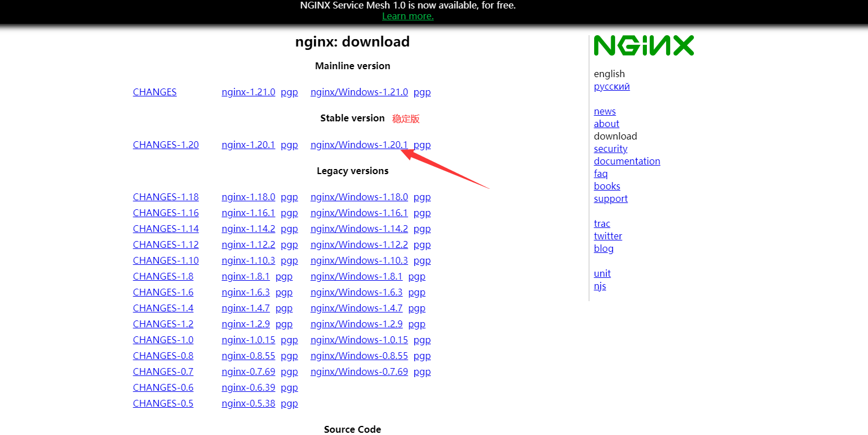Open CHANGES-1.18 link
Image resolution: width=868 pixels, height=435 pixels.
(166, 197)
